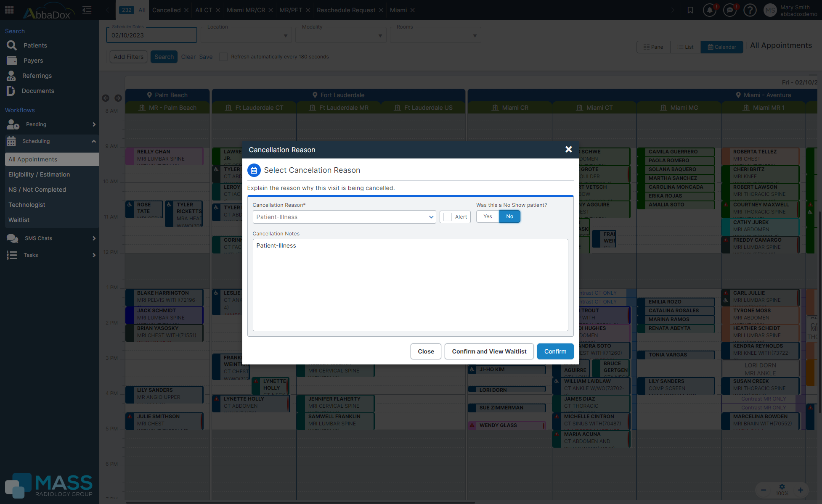Screen dimensions: 822x504
Task: Collapse the Scheduling section chevron
Action: (x=93, y=141)
